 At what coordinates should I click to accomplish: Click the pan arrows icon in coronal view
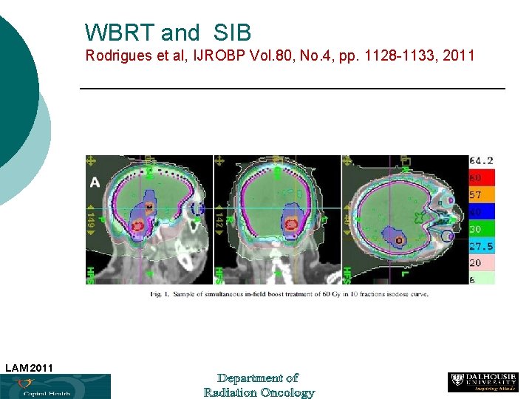pos(219,161)
